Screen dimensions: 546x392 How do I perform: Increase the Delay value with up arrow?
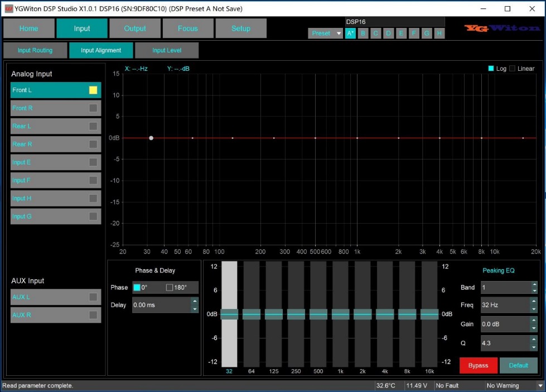click(195, 301)
